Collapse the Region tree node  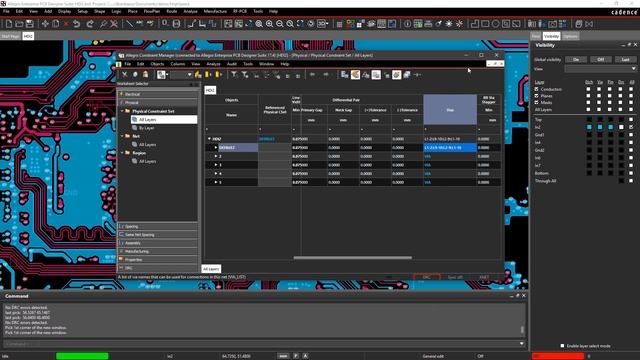(122, 153)
